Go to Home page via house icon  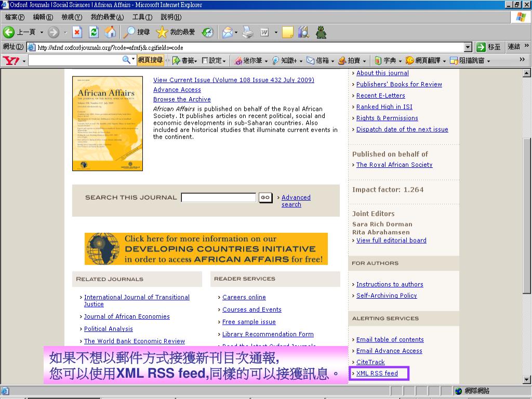tap(110, 32)
